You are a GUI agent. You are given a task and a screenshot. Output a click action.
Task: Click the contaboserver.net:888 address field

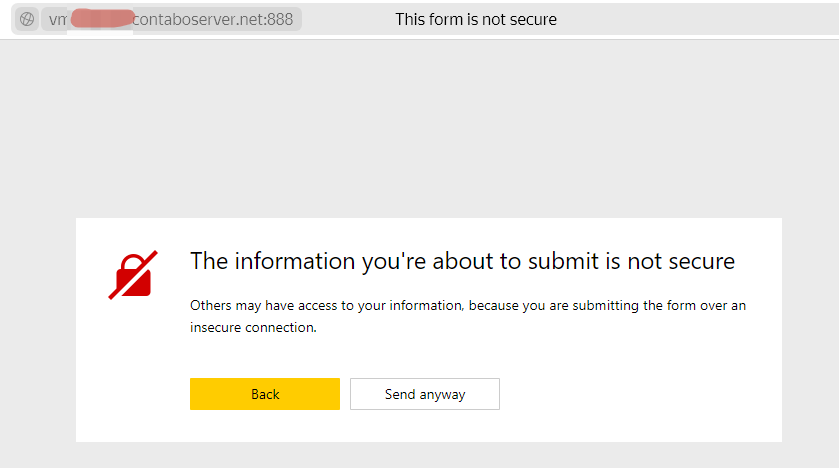[213, 19]
